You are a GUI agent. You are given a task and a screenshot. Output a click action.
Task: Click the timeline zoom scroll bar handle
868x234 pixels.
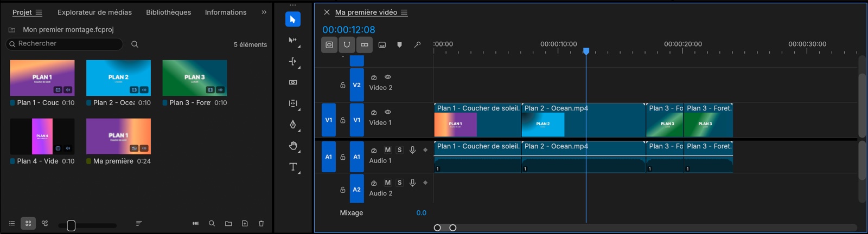pos(445,227)
